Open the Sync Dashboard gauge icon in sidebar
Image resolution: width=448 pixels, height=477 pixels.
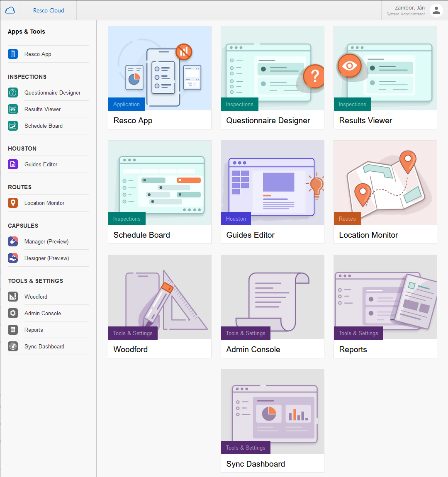pos(13,346)
